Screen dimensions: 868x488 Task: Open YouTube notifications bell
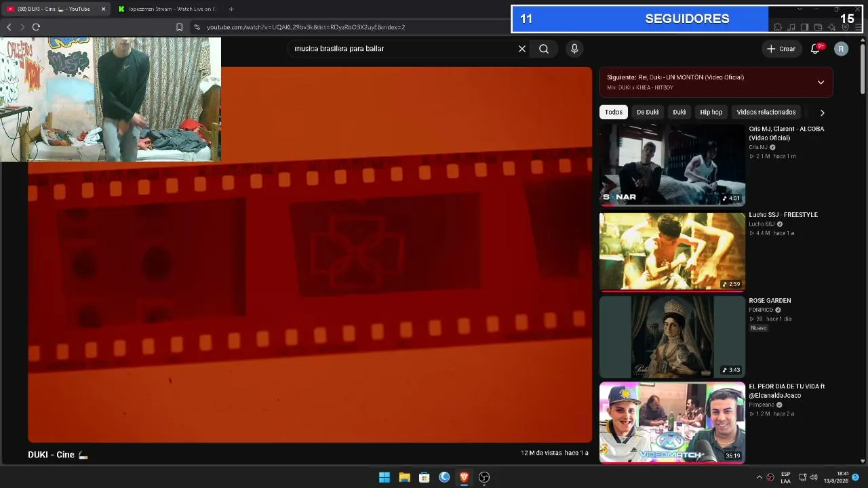pos(816,49)
